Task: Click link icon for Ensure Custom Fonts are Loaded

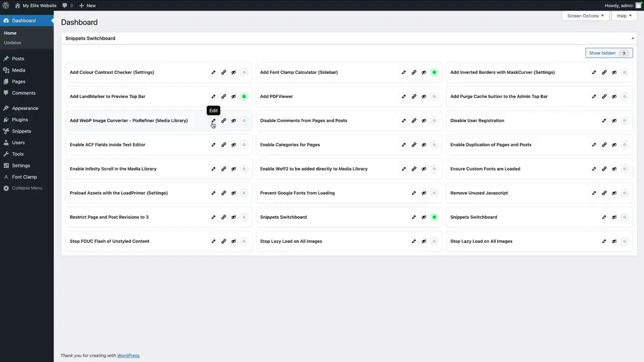Action: 604,169
